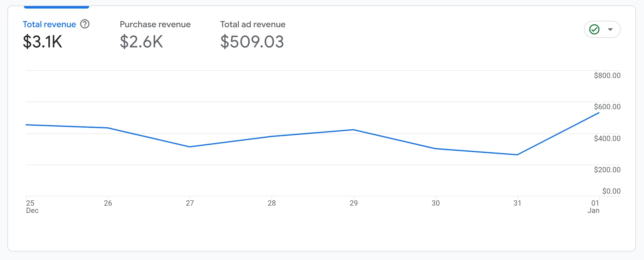Click the $800.00 y-axis label

point(607,75)
